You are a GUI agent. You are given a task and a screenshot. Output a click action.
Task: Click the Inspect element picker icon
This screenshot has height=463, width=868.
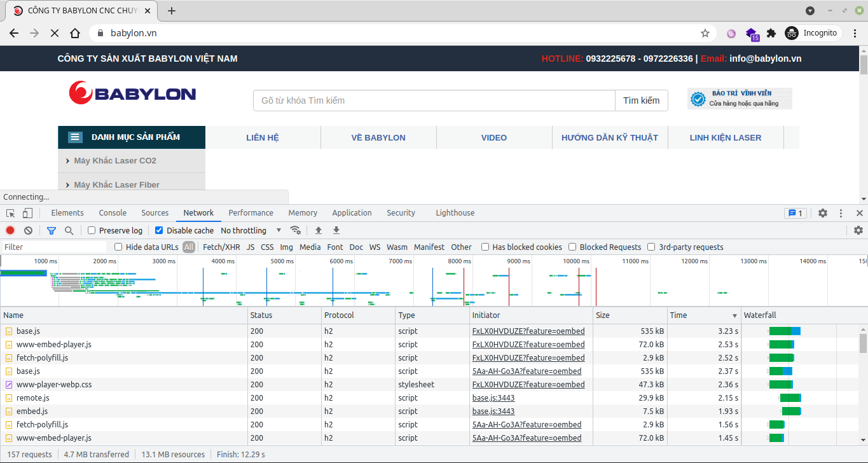[11, 213]
